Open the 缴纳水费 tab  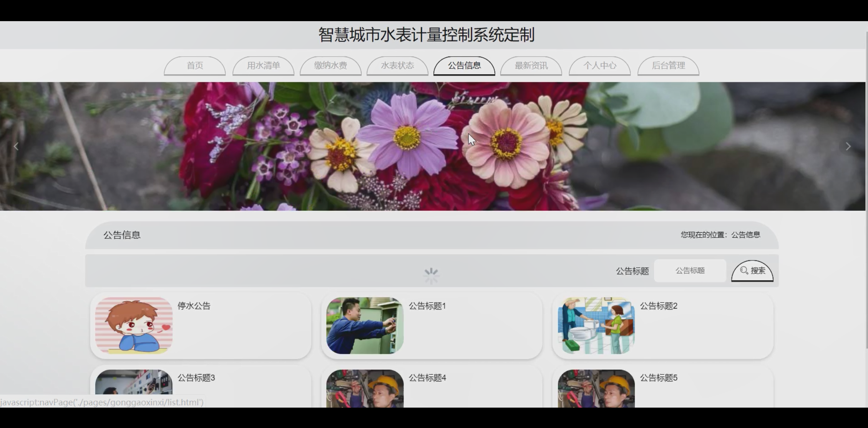[330, 66]
